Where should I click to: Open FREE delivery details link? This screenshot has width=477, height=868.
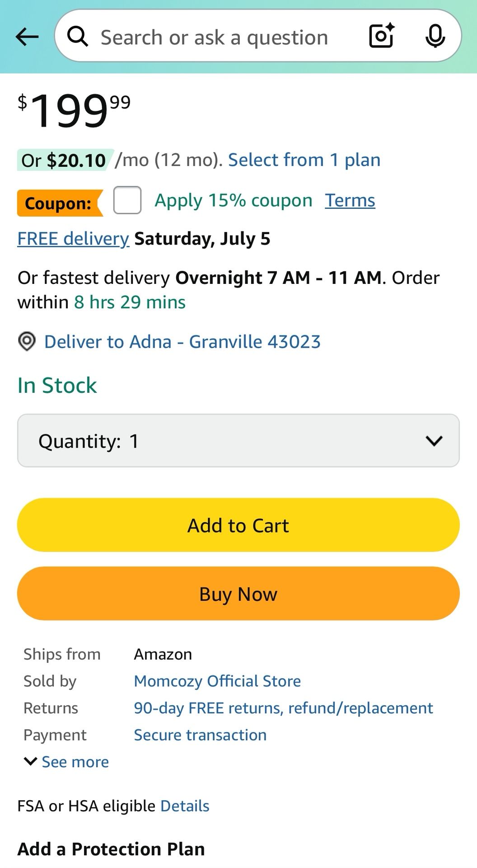pos(73,239)
